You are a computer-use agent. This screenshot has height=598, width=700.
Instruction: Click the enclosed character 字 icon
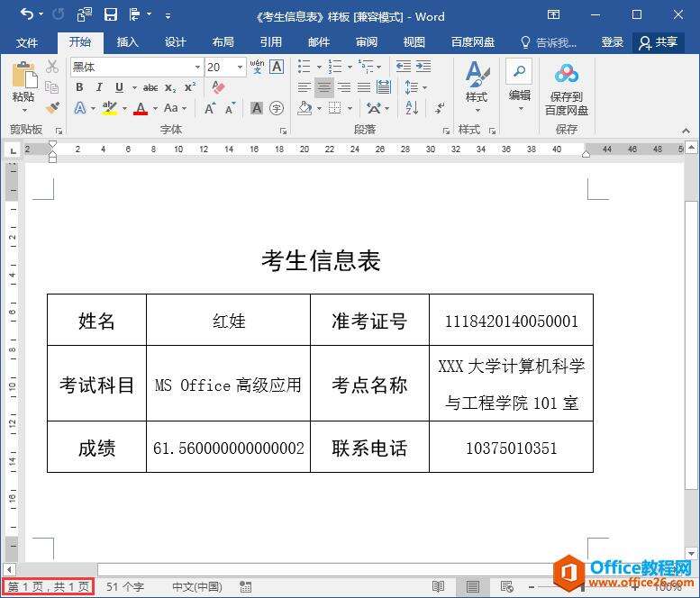(277, 108)
